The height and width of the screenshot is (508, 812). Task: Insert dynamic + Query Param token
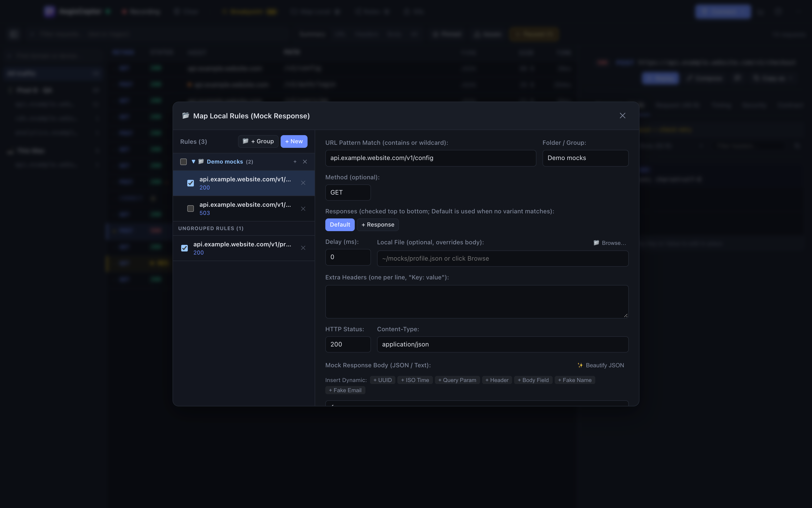coord(457,380)
